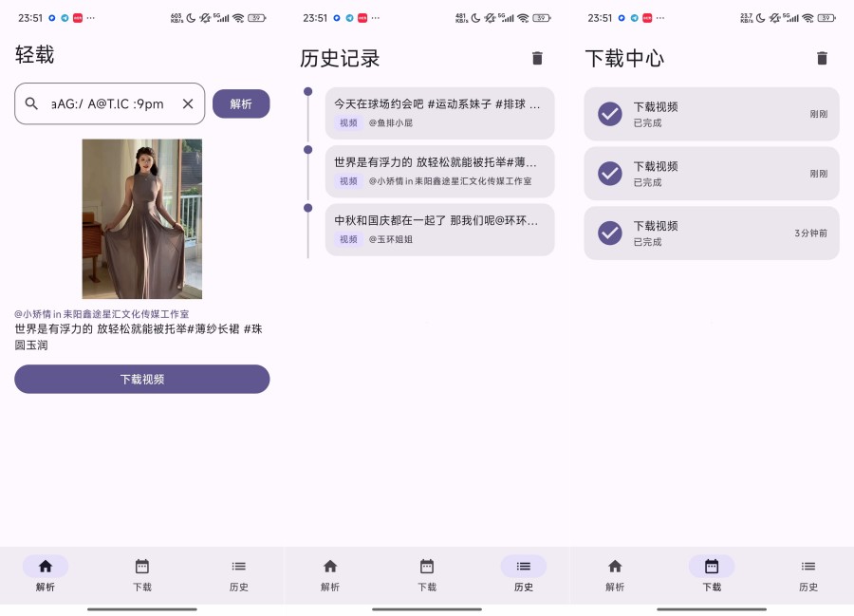Image resolution: width=854 pixels, height=616 pixels.
Task: Click the 轻载 app title
Action: pos(35,55)
